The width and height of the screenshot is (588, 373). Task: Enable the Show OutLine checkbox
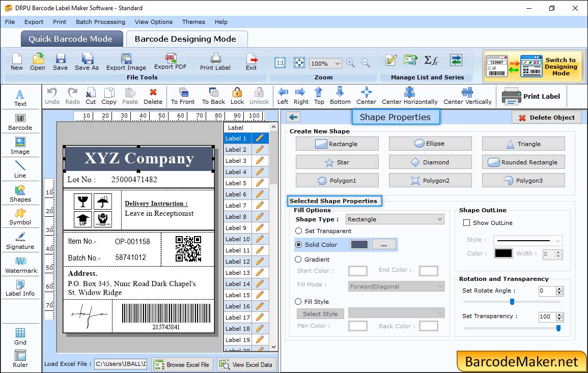pos(466,223)
